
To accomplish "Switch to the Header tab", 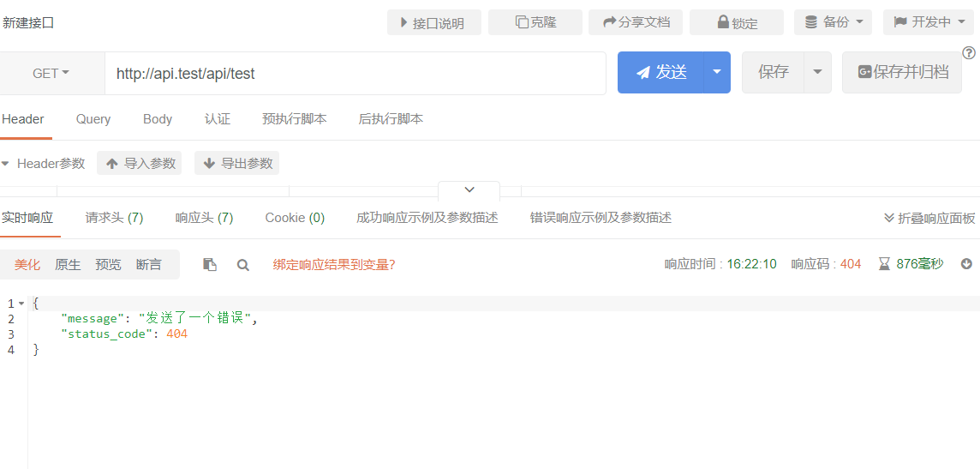I will tap(23, 119).
